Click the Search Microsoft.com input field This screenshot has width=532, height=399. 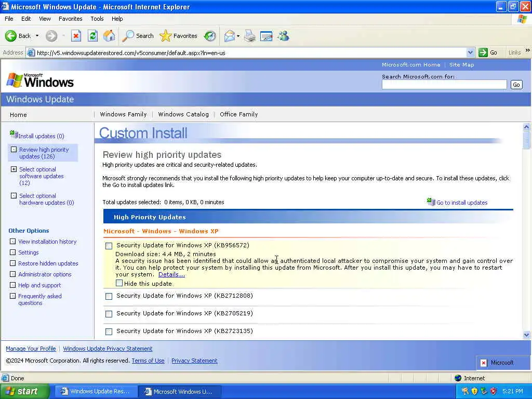tap(444, 85)
